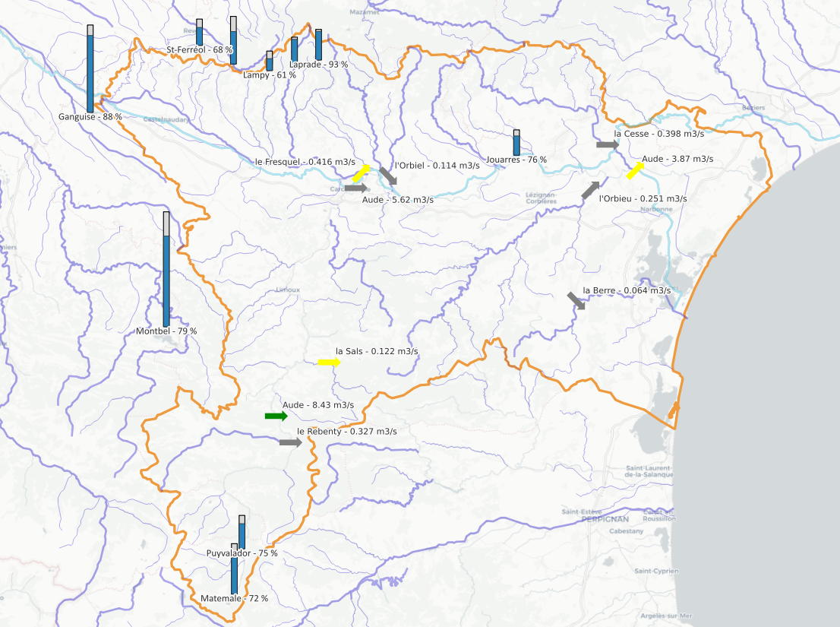Select the Ganguise reservoir fill bar
840x627 pixels.
(x=90, y=68)
